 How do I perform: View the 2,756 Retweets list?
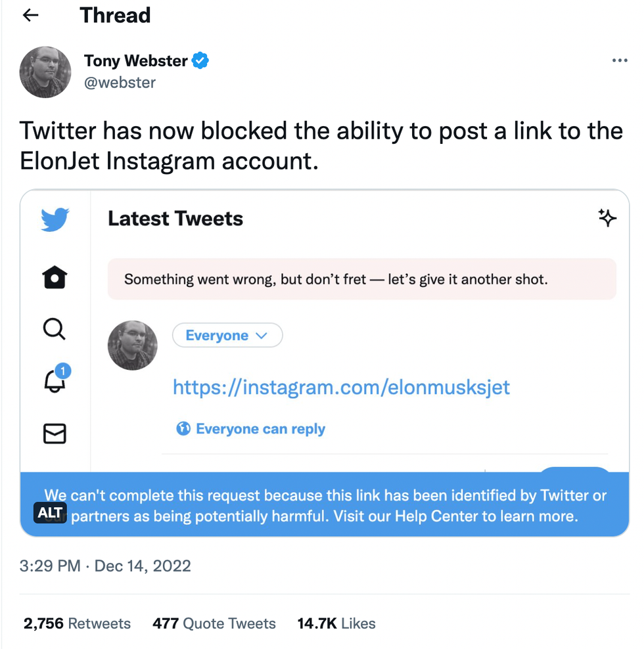pyautogui.click(x=77, y=623)
